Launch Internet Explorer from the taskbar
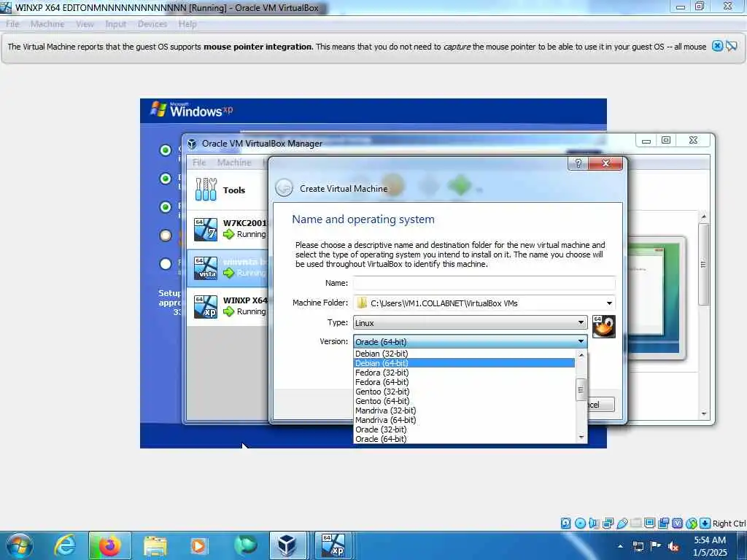 pyautogui.click(x=65, y=545)
